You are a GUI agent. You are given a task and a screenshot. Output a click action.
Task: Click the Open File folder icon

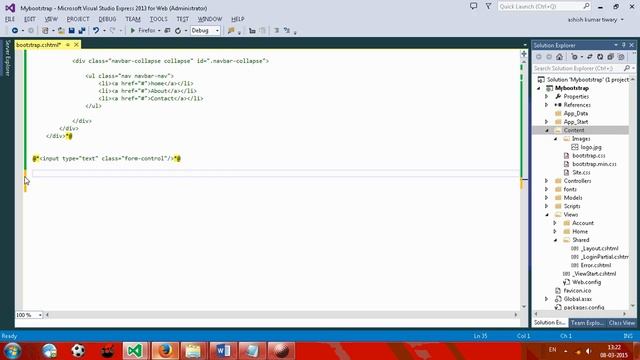(x=61, y=31)
